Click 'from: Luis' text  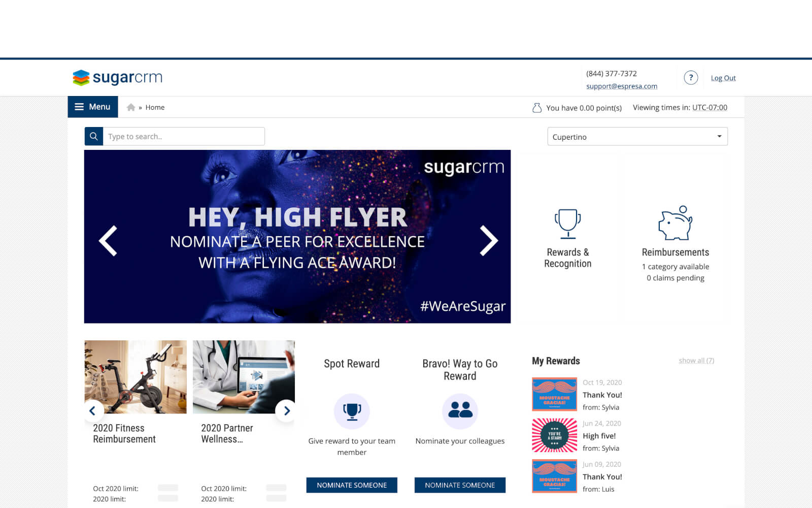[598, 489]
